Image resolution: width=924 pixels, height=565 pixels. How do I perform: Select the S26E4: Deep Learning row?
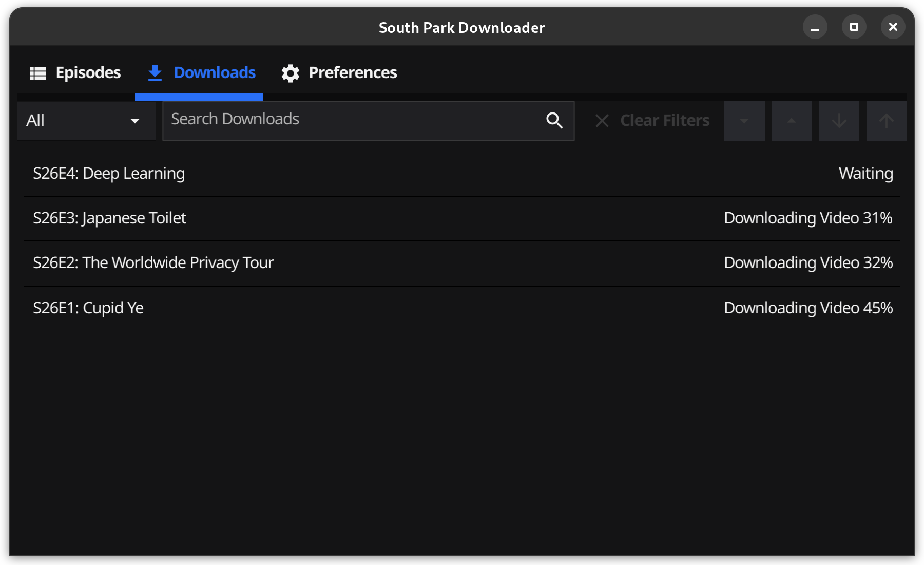[461, 174]
